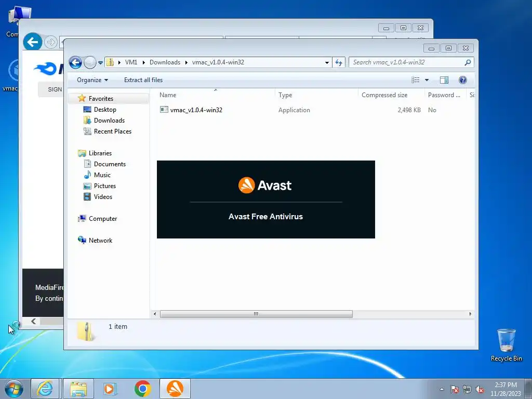Select the vmac desktop icon
This screenshot has height=399, width=532.
coord(9,75)
